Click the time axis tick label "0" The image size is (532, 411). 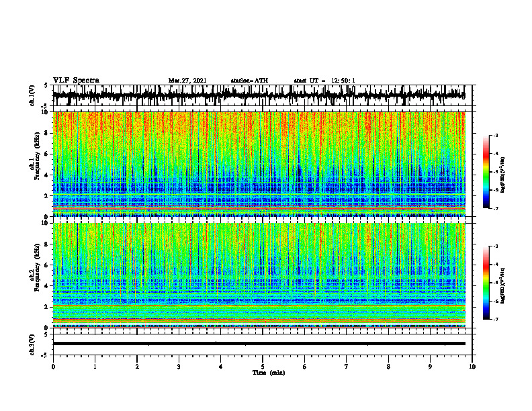point(53,367)
